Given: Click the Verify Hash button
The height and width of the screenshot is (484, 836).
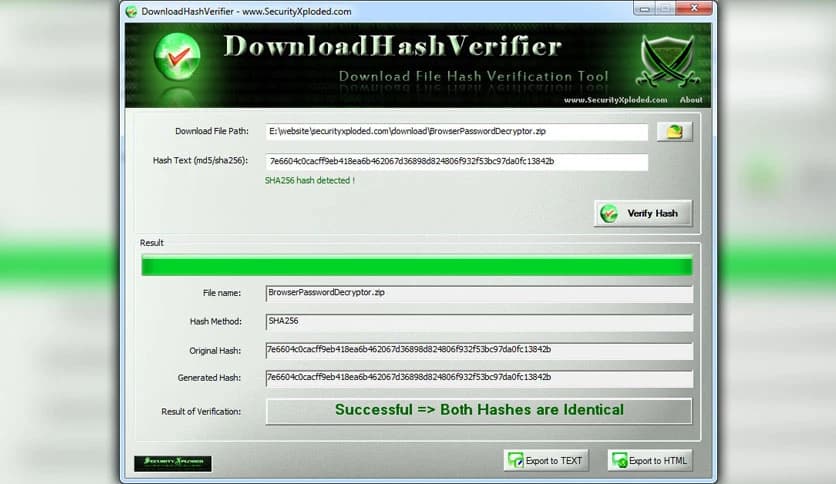Looking at the screenshot, I should pos(643,213).
